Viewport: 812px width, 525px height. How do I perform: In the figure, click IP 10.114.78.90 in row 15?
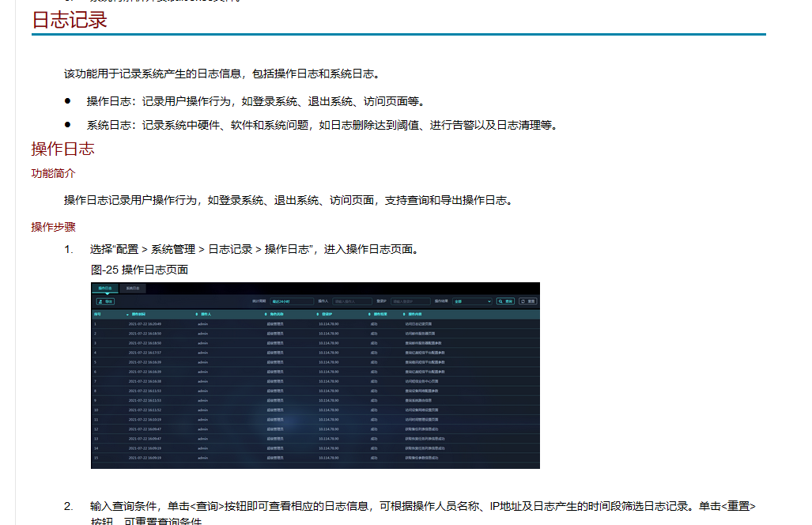[x=329, y=459]
